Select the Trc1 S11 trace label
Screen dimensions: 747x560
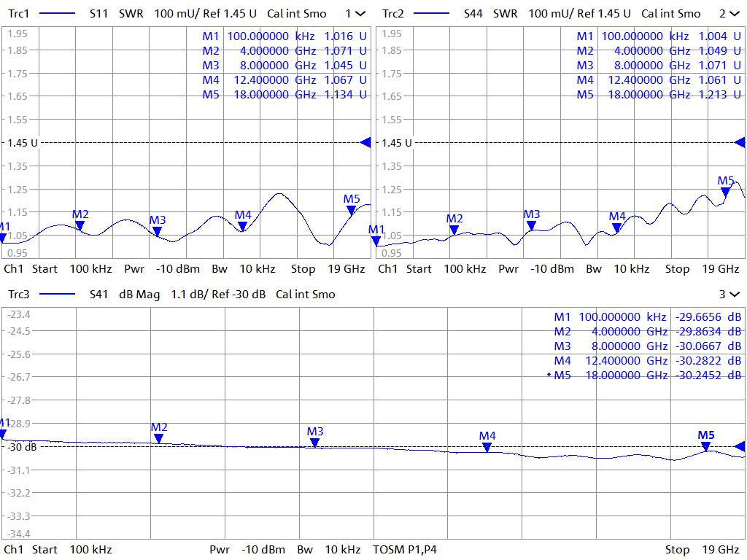pyautogui.click(x=19, y=13)
